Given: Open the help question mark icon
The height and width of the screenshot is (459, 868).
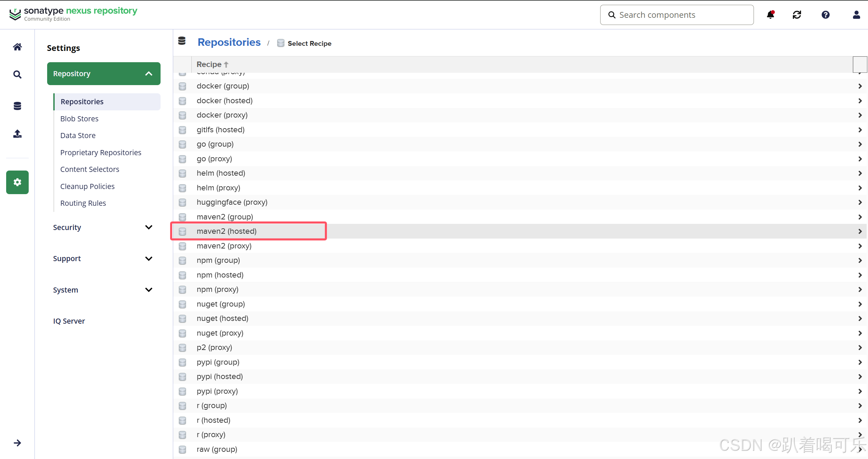Looking at the screenshot, I should click(x=826, y=15).
